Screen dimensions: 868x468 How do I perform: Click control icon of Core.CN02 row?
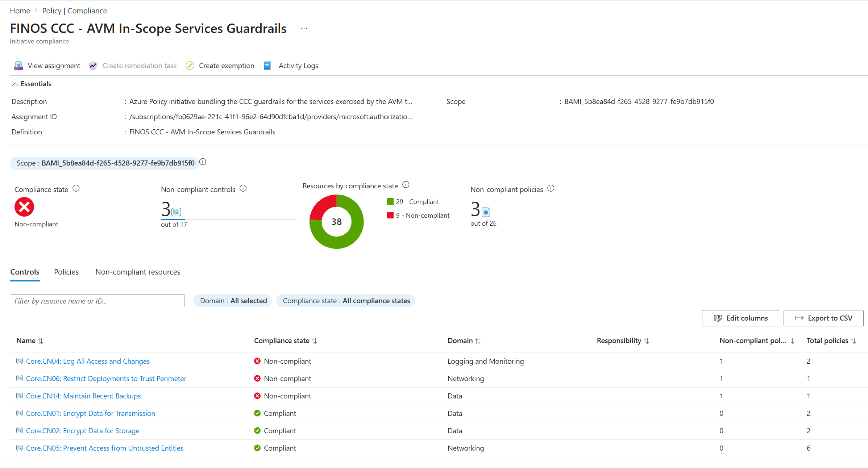20,430
